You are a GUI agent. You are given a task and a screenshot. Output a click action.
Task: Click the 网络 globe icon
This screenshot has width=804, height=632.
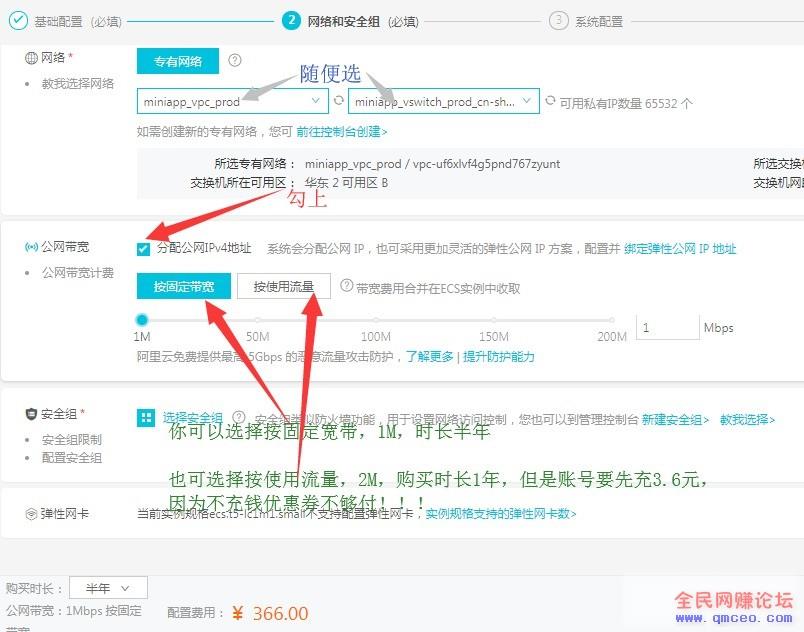[31, 58]
